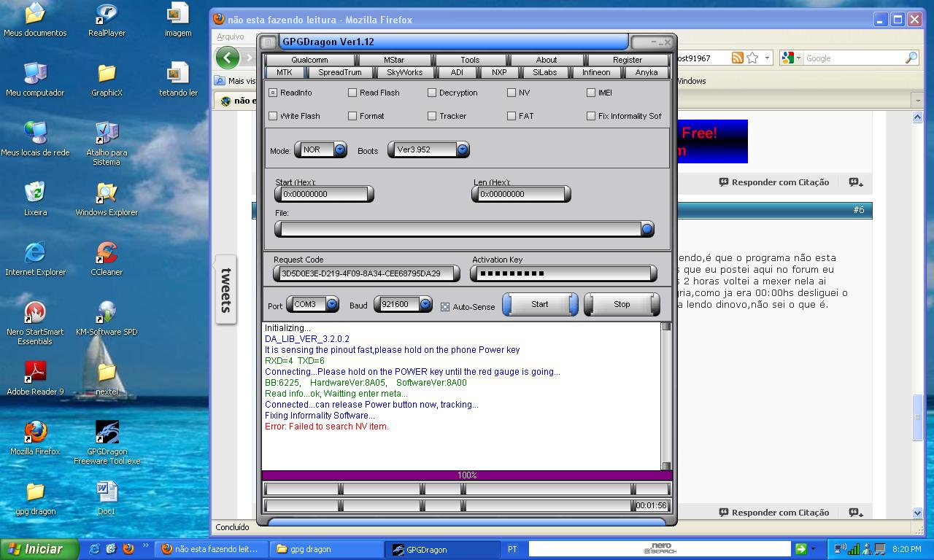Select the Anyka tab
This screenshot has height=560, width=934.
tap(647, 72)
